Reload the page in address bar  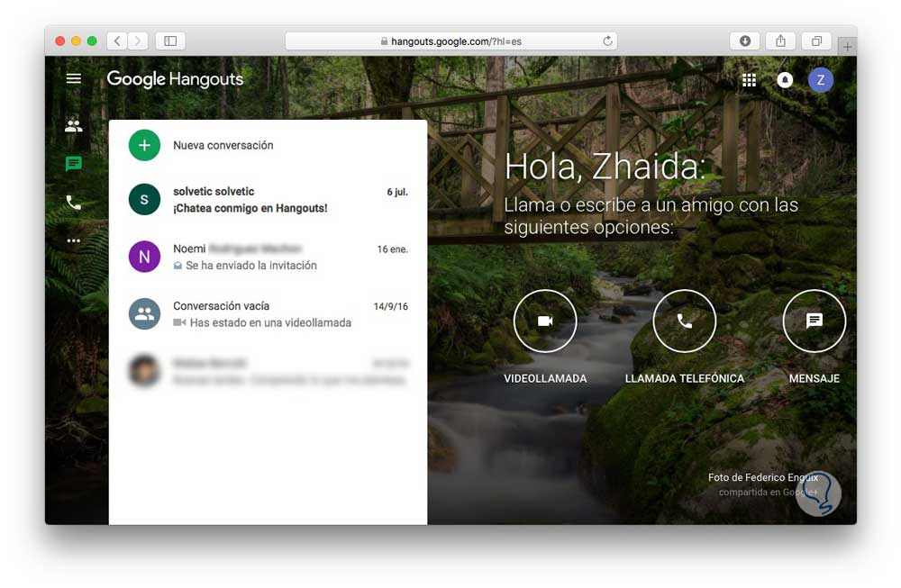[x=607, y=41]
